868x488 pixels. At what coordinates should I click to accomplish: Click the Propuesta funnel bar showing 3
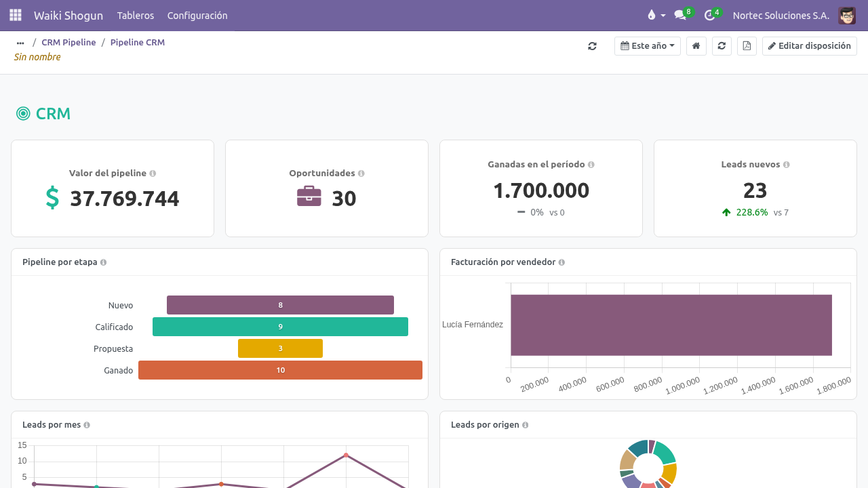[280, 348]
